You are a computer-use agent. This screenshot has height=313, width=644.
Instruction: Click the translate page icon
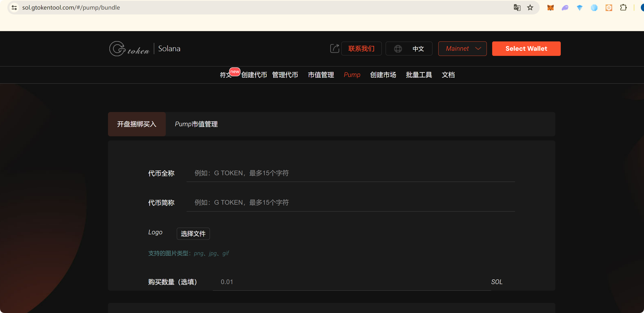pos(517,8)
